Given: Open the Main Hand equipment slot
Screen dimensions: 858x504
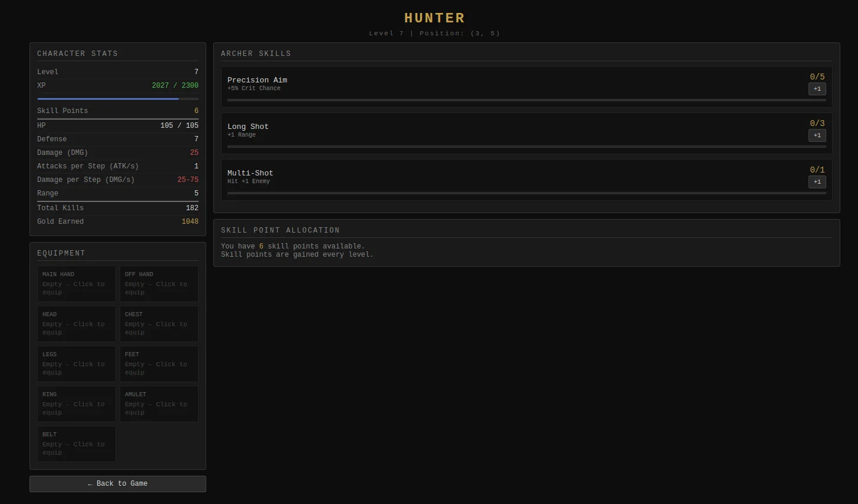Looking at the screenshot, I should 77,284.
